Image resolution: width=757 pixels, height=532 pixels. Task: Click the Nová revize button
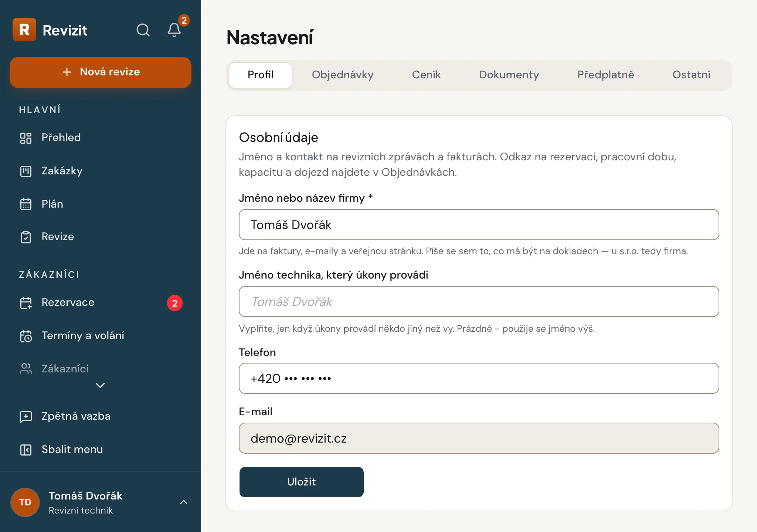(x=101, y=72)
